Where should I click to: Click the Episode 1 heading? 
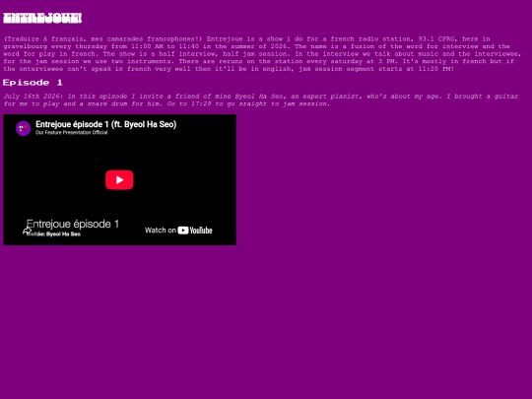[x=33, y=83]
